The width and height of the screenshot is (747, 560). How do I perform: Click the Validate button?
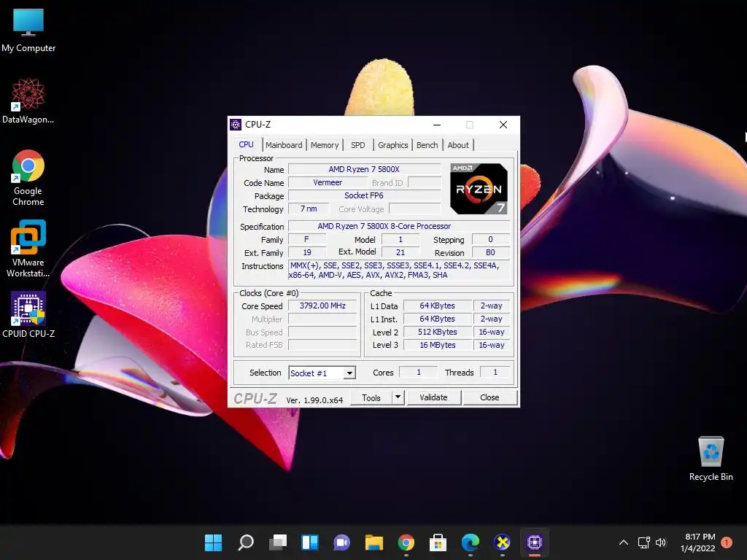(433, 397)
